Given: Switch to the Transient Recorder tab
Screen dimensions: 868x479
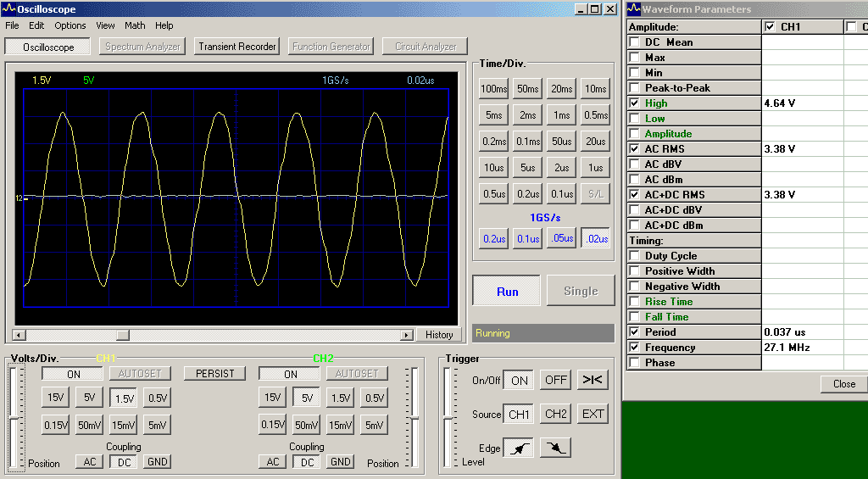Looking at the screenshot, I should click(237, 47).
